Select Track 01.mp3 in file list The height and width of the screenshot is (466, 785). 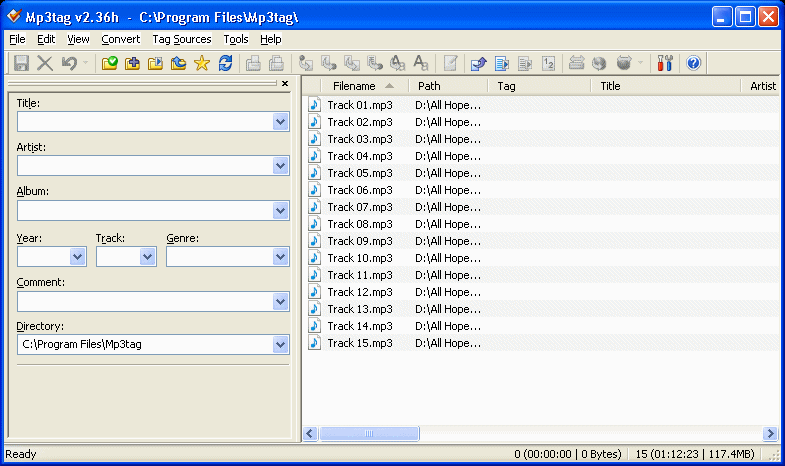(360, 105)
